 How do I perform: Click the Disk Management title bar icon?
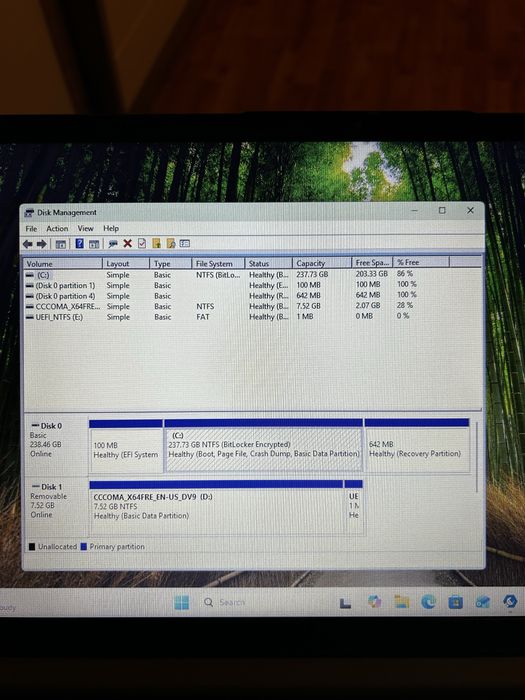click(29, 213)
